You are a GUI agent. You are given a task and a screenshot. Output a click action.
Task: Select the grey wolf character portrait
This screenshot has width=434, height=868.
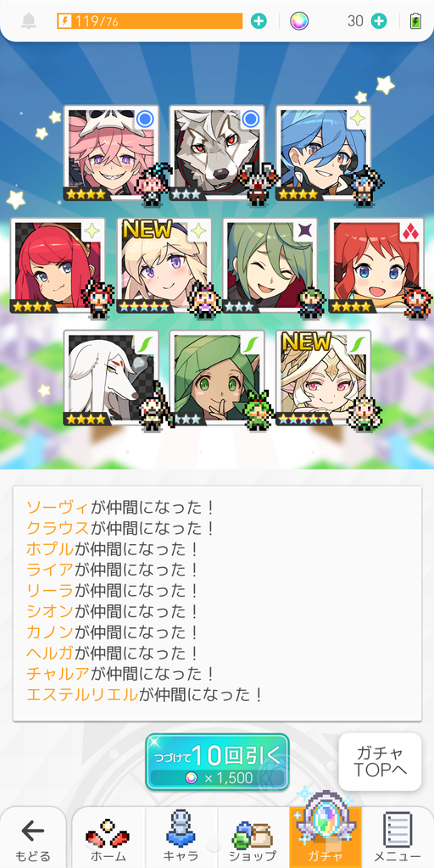(x=217, y=153)
